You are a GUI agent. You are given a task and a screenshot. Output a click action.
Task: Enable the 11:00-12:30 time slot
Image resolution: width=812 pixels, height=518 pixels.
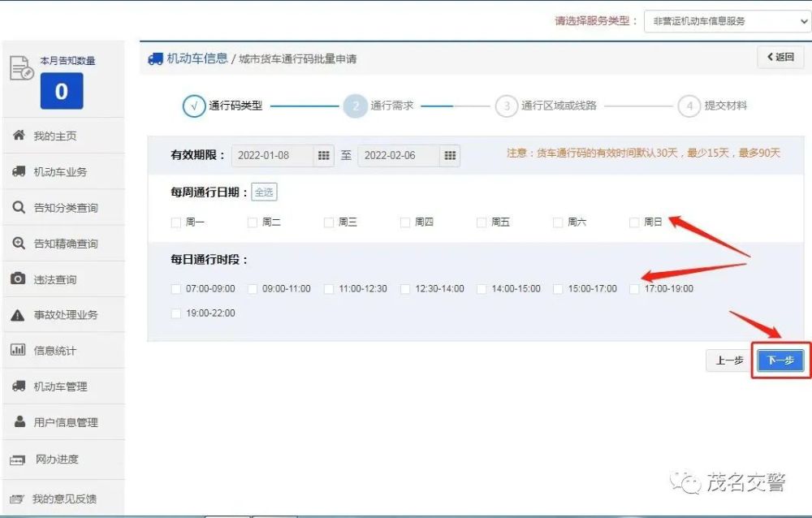tap(328, 288)
